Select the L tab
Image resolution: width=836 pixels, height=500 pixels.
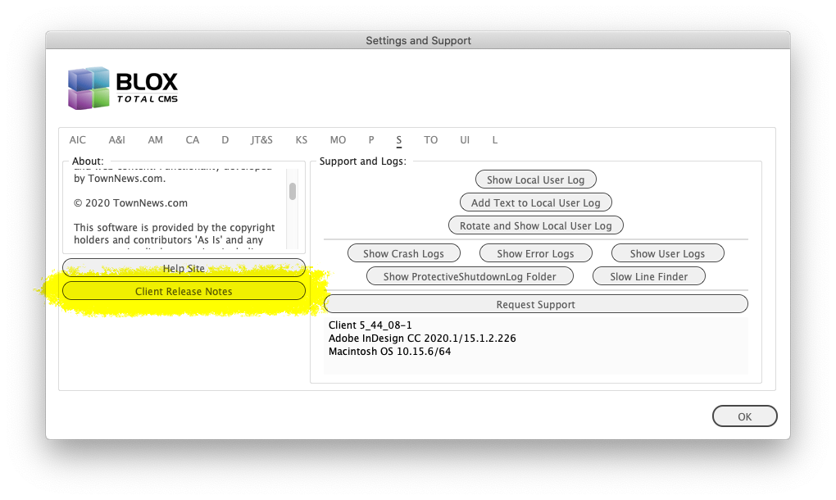(495, 140)
